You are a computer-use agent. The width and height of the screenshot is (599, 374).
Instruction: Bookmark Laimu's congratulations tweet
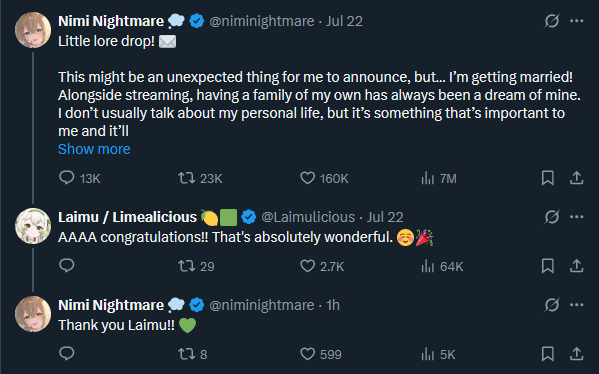tap(548, 266)
